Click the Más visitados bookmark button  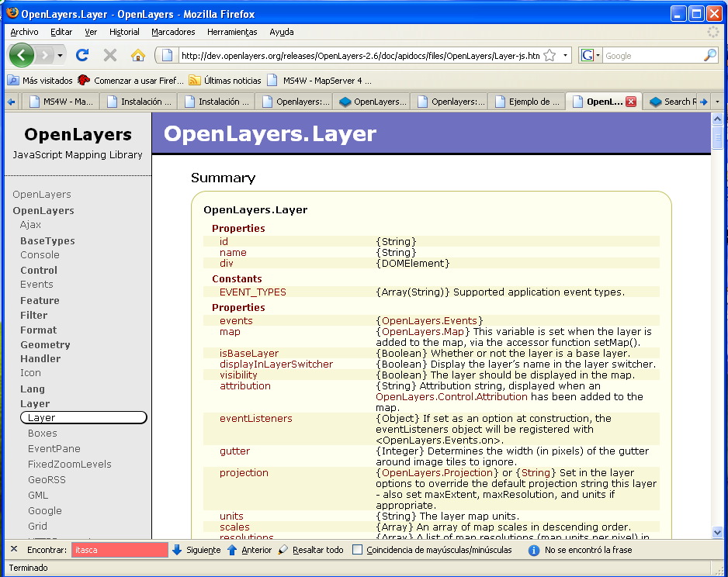[40, 80]
